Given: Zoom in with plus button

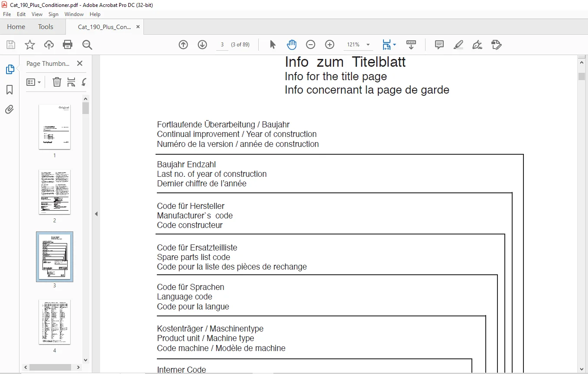Looking at the screenshot, I should coord(330,45).
